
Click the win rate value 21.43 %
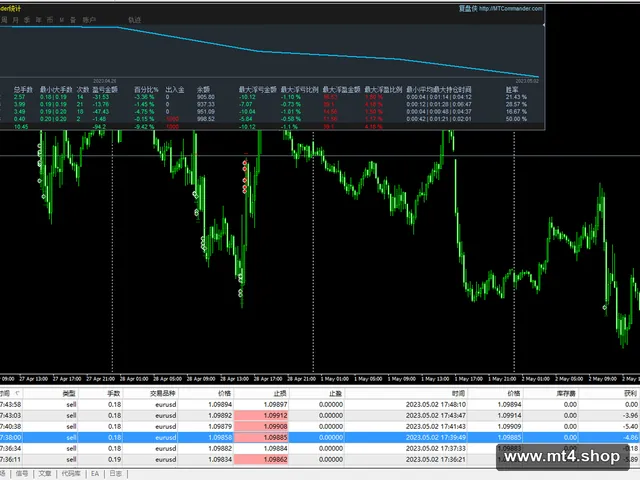516,97
